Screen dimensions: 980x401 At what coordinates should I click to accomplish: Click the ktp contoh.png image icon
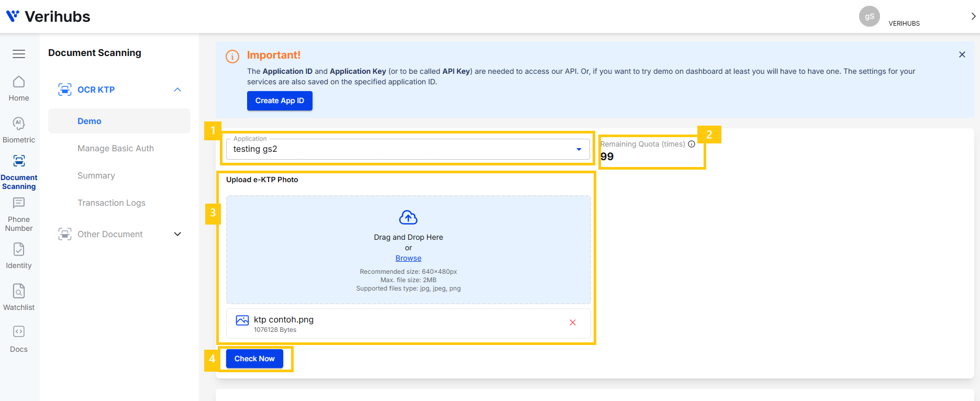click(x=242, y=320)
